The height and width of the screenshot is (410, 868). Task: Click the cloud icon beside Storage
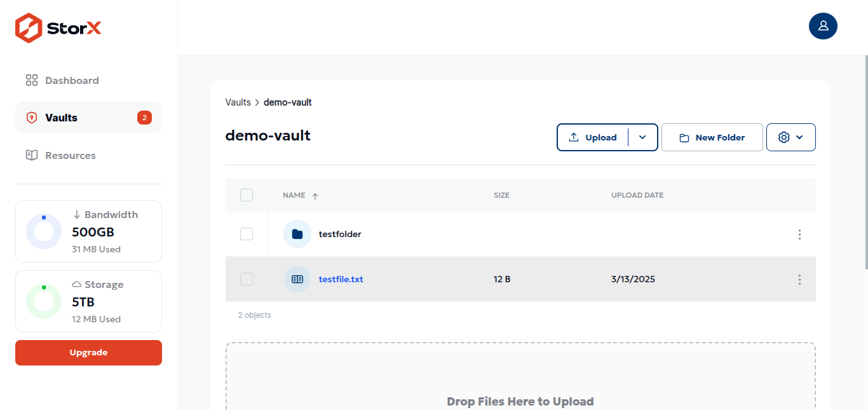pos(77,284)
